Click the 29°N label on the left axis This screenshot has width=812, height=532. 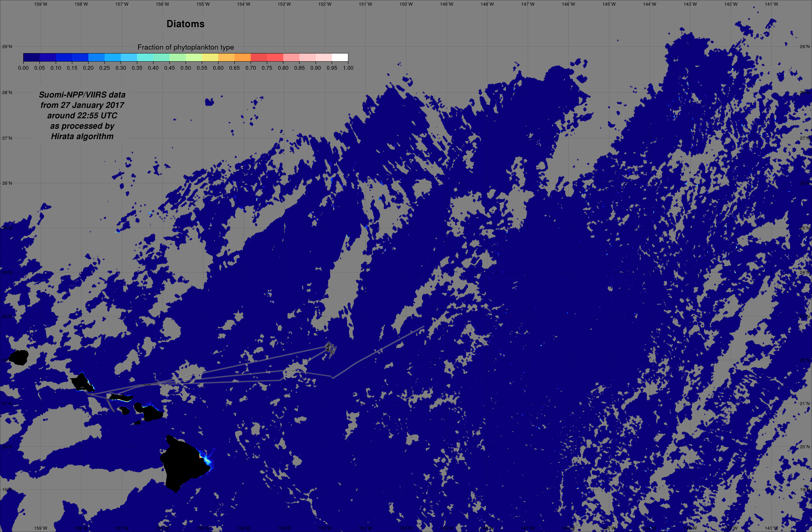coord(7,46)
